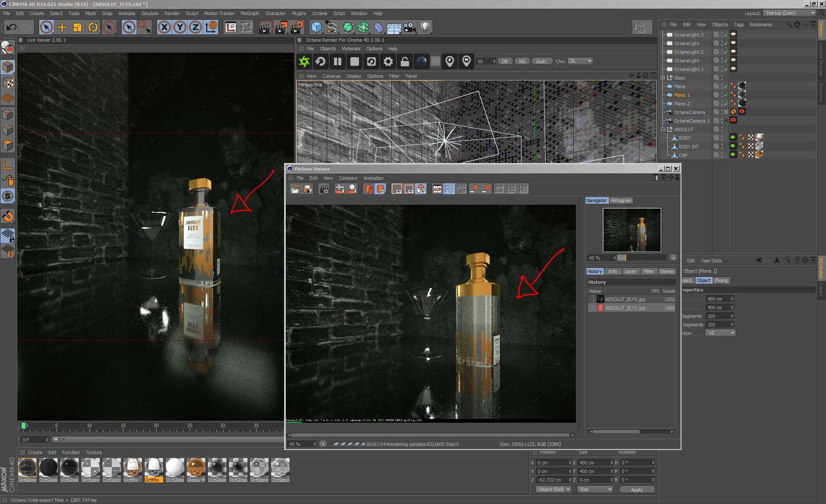This screenshot has width=826, height=504.
Task: Toggle the Octane lock resolution padlock
Action: tap(405, 61)
